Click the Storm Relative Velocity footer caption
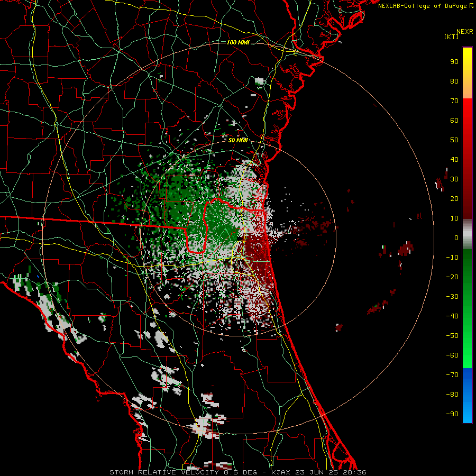The width and height of the screenshot is (476, 476). pos(237,472)
